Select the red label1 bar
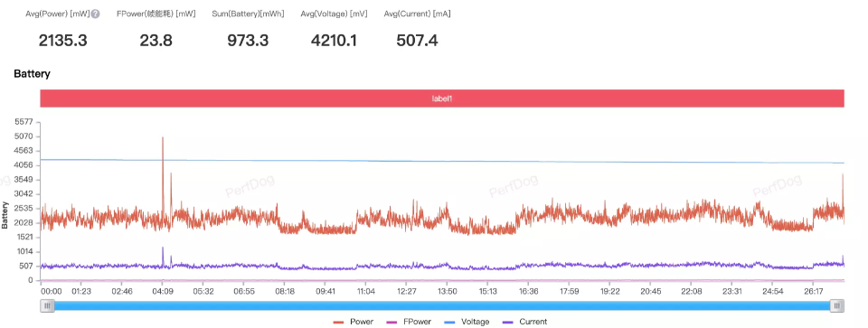 [x=442, y=98]
